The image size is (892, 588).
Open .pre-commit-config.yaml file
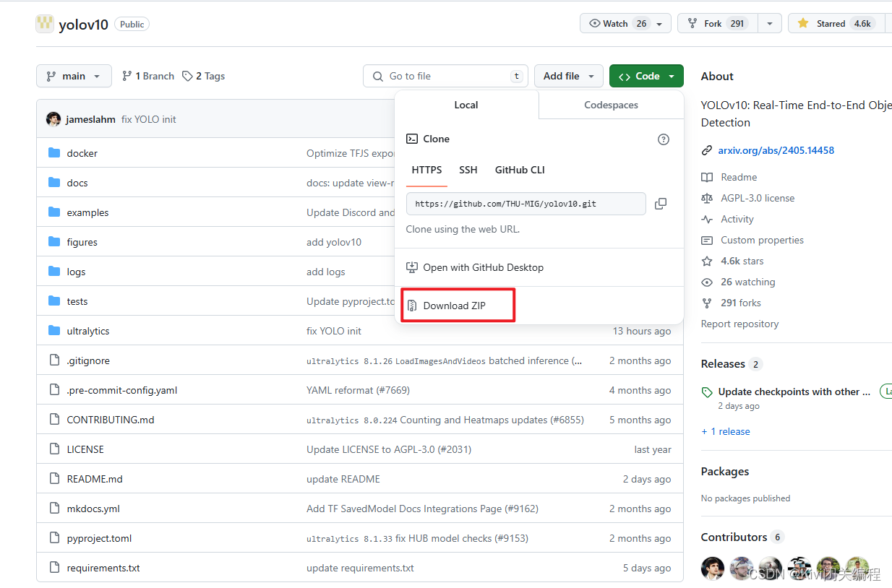122,390
